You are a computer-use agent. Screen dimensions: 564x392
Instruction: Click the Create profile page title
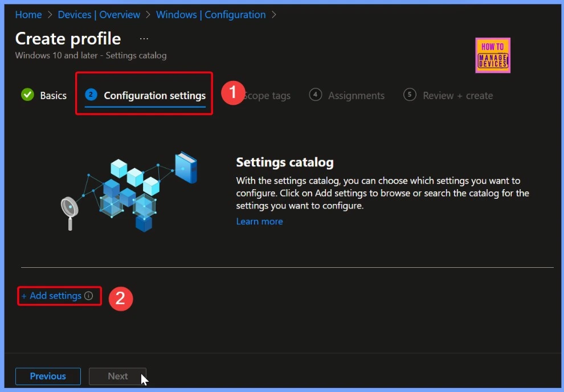(68, 39)
